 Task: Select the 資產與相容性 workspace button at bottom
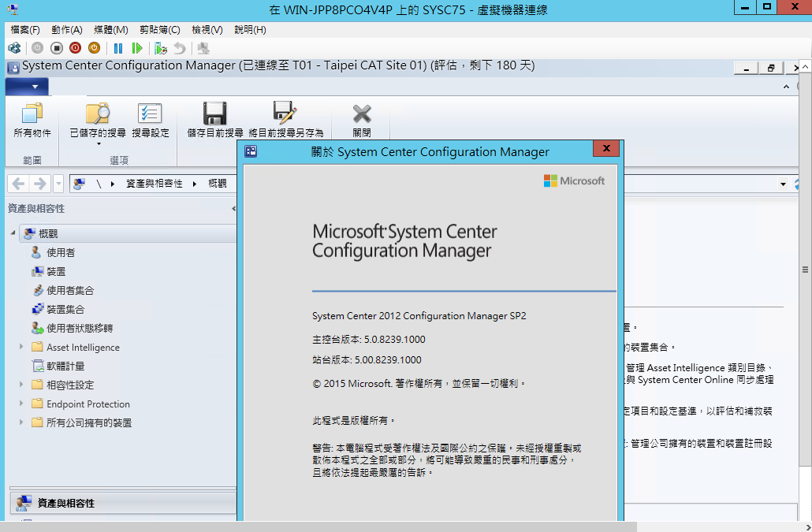pos(123,503)
